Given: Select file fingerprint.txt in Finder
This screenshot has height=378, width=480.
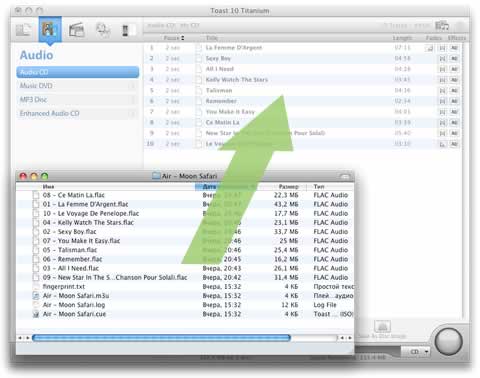Looking at the screenshot, I should (x=185, y=287).
